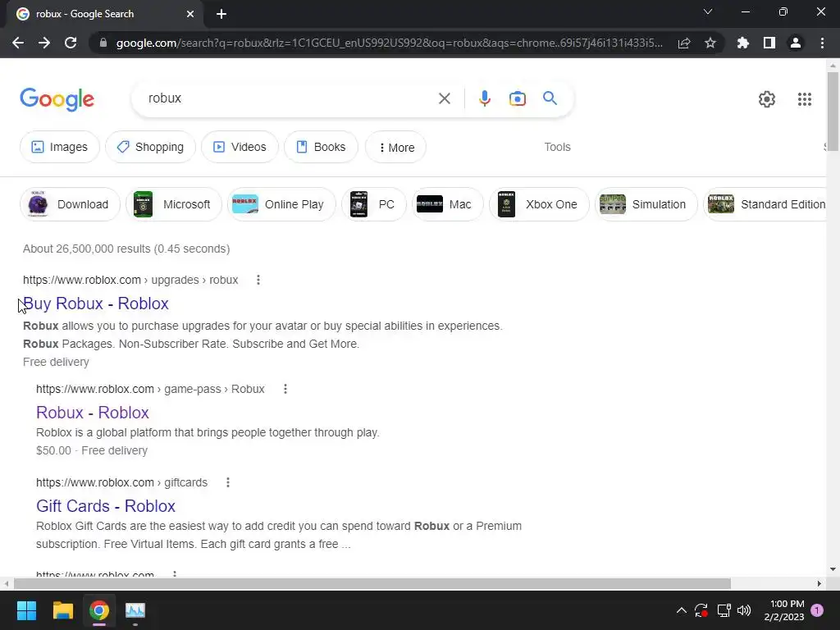The image size is (840, 630).
Task: Click the scroll-right arrow on horizontal scrollbar
Action: pyautogui.click(x=819, y=583)
